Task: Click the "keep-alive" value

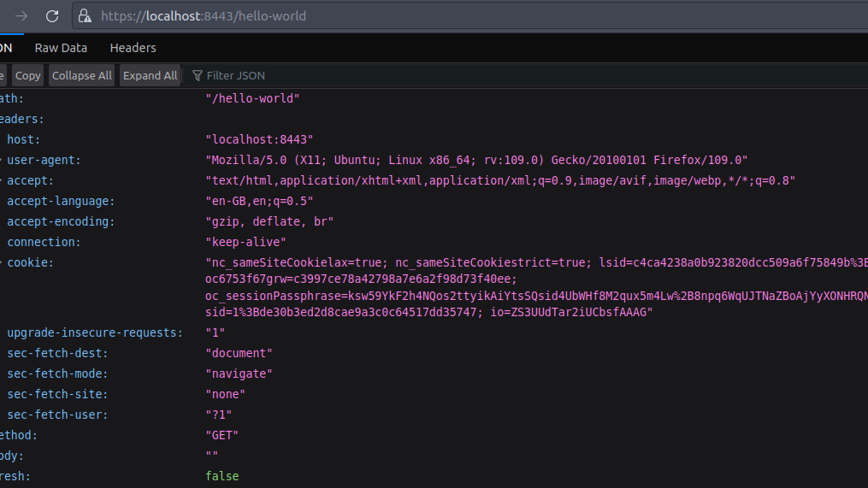Action: [x=245, y=242]
